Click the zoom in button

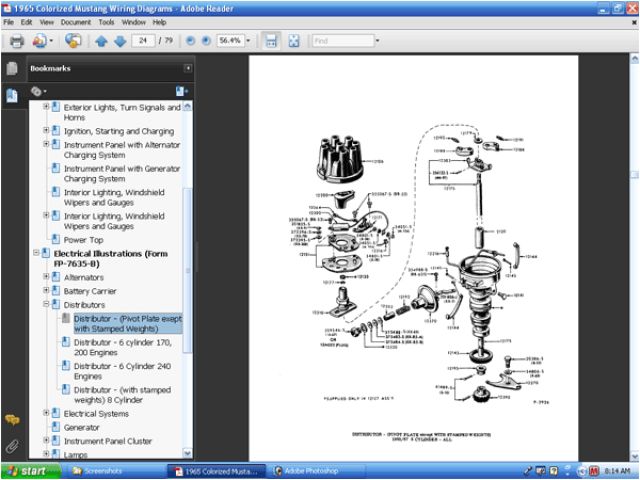206,42
